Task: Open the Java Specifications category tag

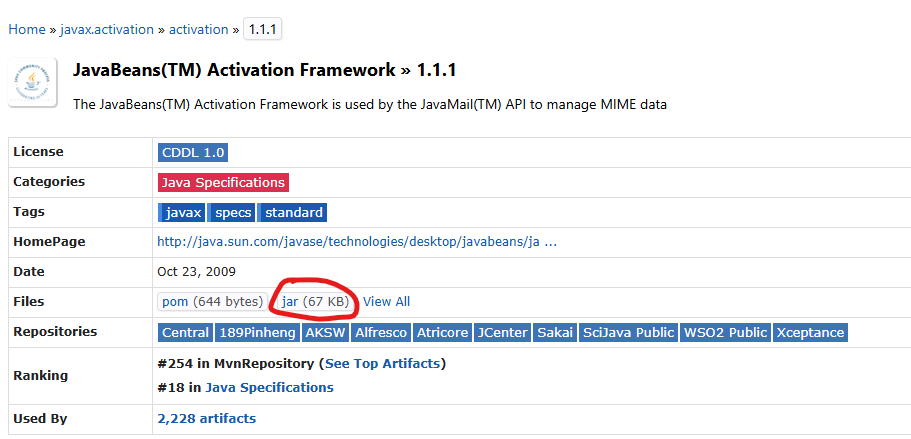Action: 223,183
